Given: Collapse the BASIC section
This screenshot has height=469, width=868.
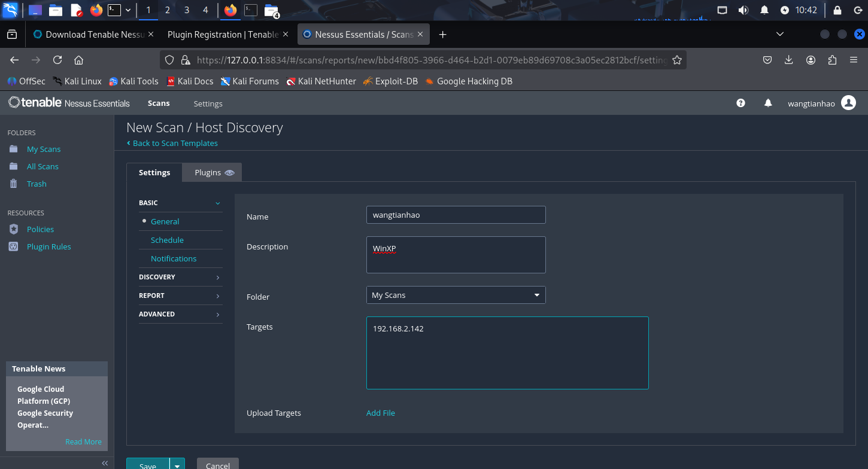Looking at the screenshot, I should 180,203.
